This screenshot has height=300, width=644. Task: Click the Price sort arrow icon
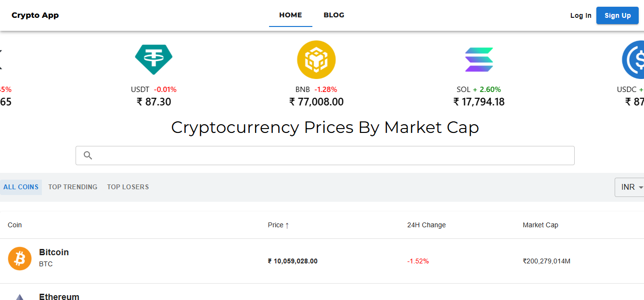pos(287,225)
